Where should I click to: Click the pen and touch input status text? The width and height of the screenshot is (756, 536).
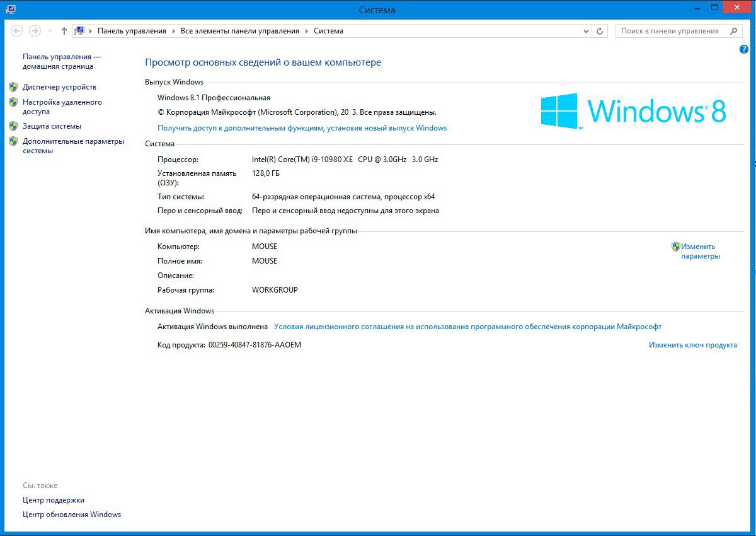(x=345, y=211)
